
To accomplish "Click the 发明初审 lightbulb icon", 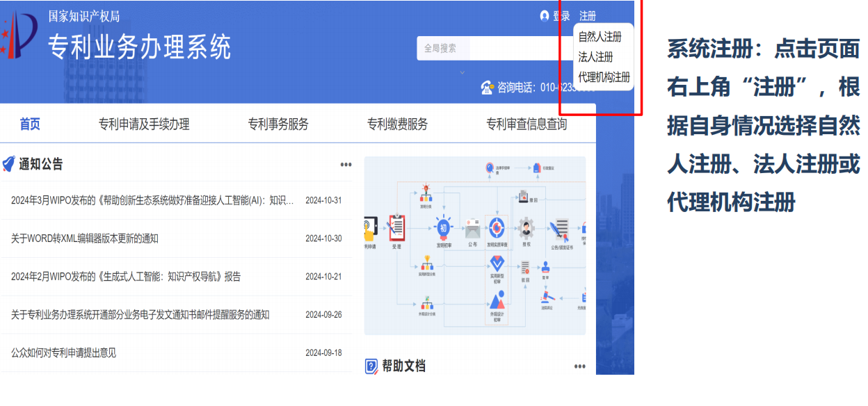I will (444, 227).
